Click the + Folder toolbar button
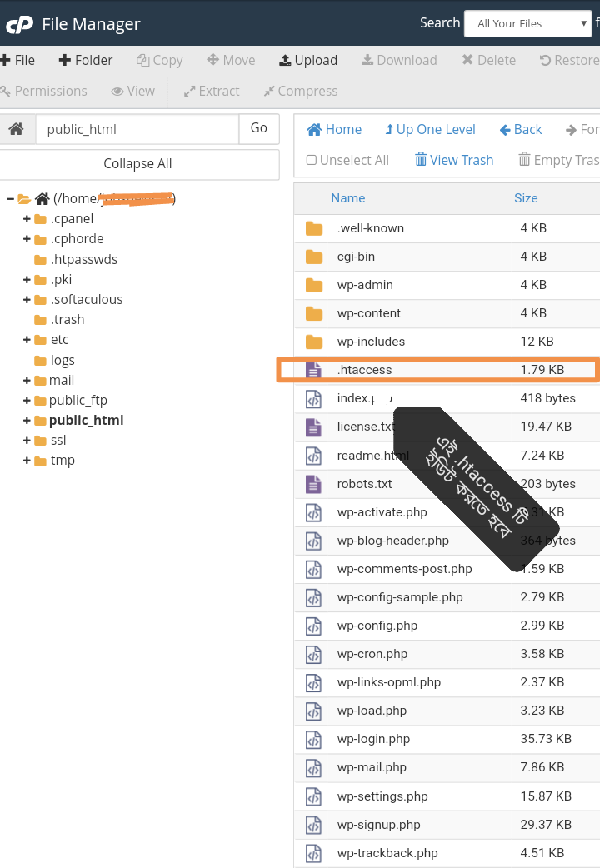 tap(86, 60)
